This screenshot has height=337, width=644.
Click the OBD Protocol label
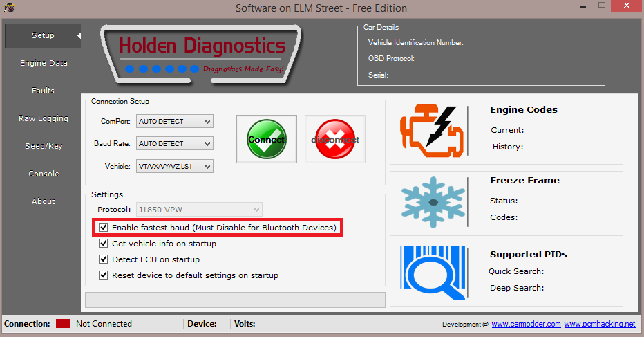click(391, 58)
